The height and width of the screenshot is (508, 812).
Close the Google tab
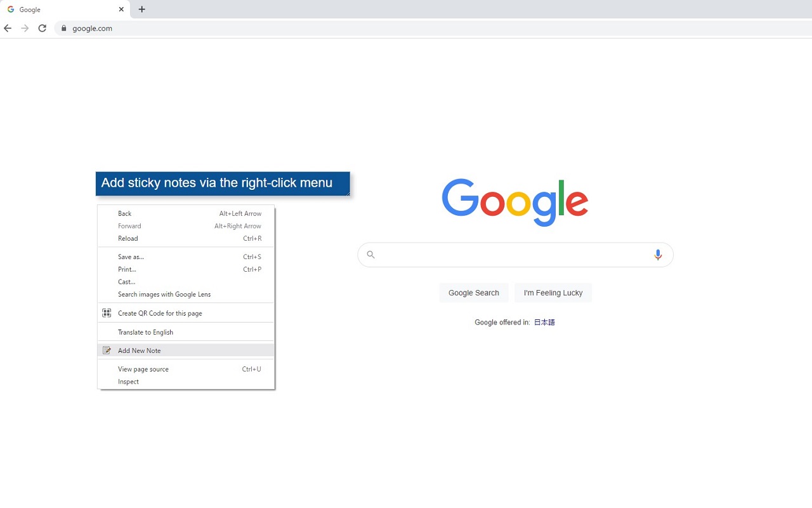(x=121, y=10)
